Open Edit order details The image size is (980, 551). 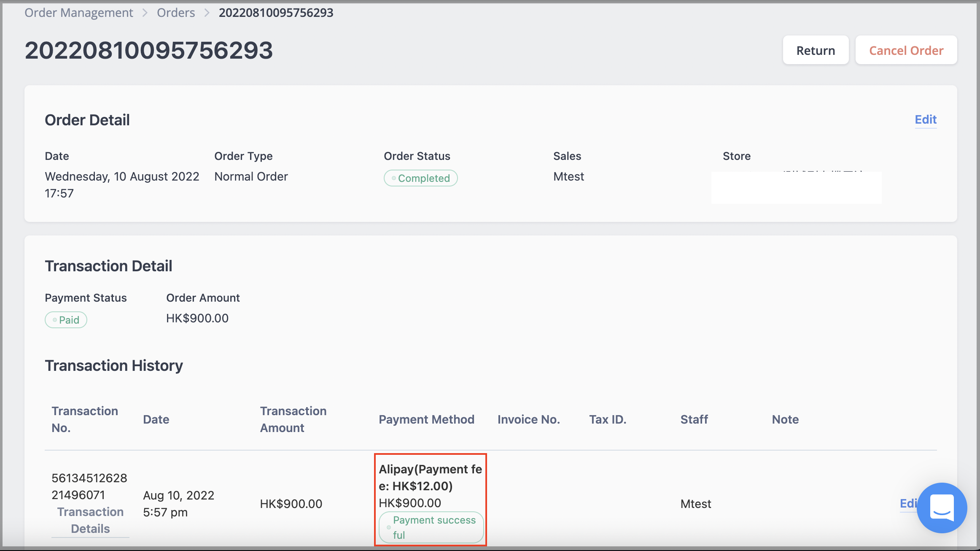click(926, 119)
